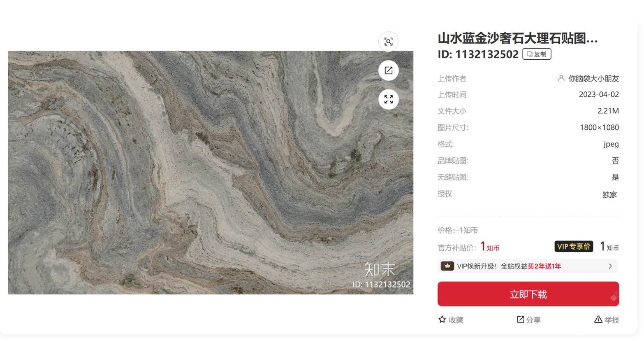Image resolution: width=644 pixels, height=341 pixels.
Task: Open uploader profile 你脑袋大小朋友
Action: [593, 78]
